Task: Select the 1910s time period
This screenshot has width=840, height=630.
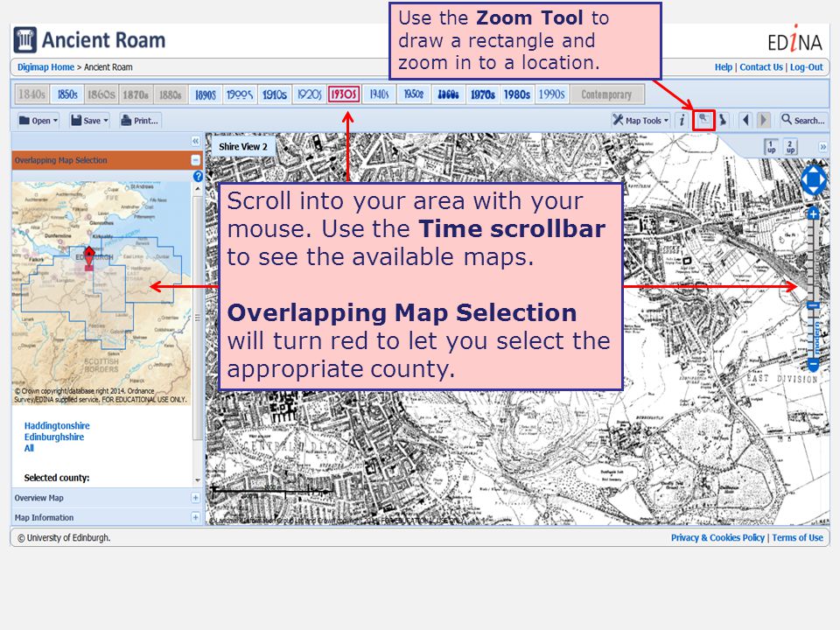Action: (274, 94)
